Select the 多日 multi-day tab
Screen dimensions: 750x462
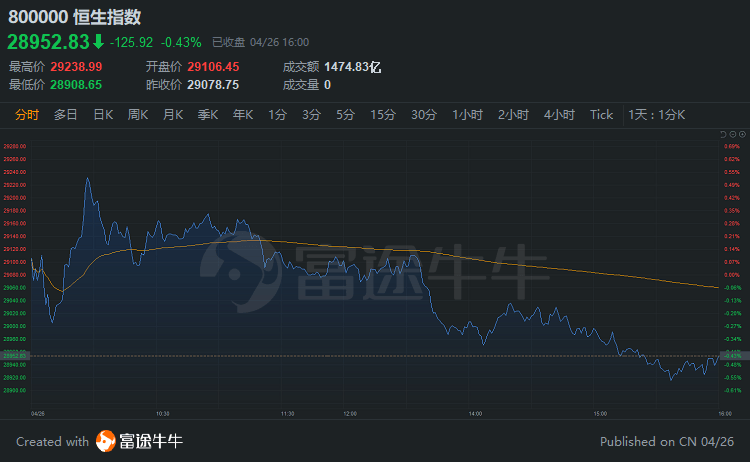pyautogui.click(x=66, y=115)
